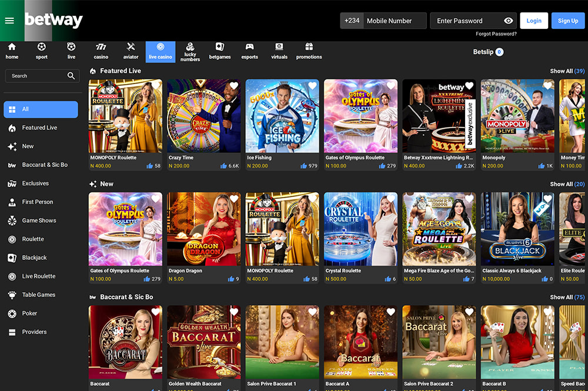Viewport: 588px width, 391px height.
Task: Go to home via house icon
Action: pyautogui.click(x=12, y=51)
